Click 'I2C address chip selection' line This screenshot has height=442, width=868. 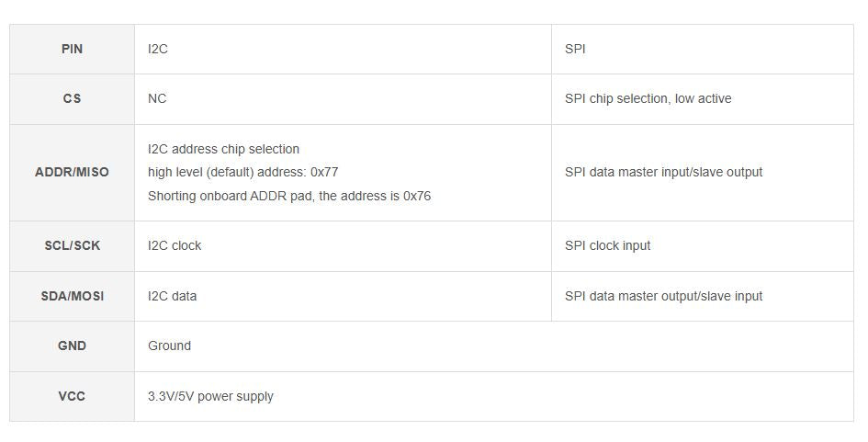[x=223, y=149]
